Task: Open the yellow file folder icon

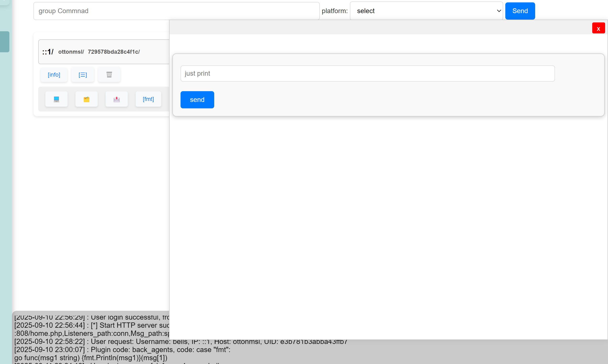Action: (x=86, y=99)
